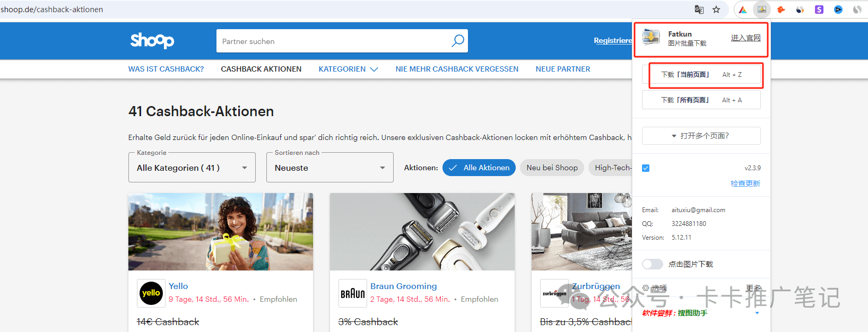This screenshot has height=332, width=868.
Task: Expand the KATEGORIEN menu chevron
Action: pos(374,69)
